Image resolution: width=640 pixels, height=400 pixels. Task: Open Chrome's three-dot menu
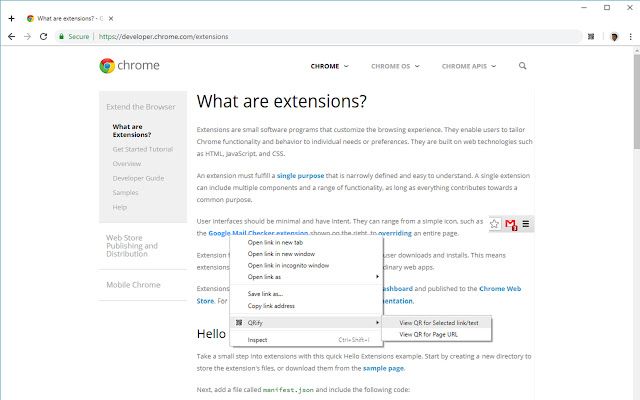631,36
